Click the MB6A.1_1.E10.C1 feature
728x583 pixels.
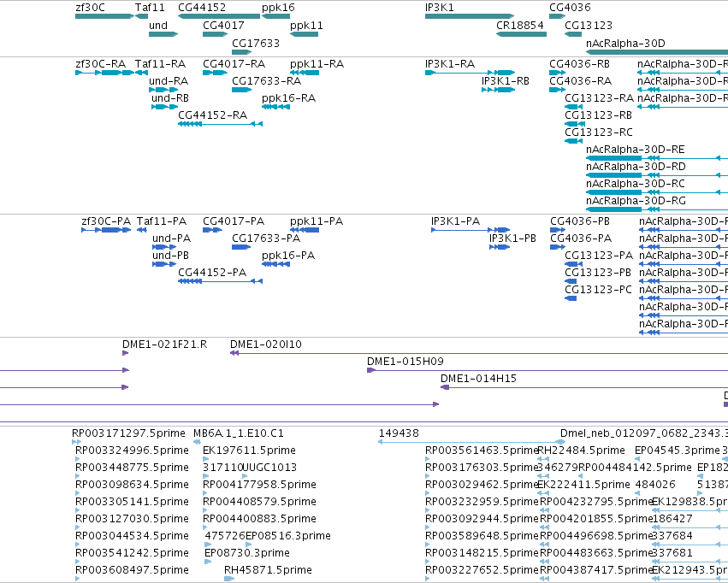click(x=197, y=443)
